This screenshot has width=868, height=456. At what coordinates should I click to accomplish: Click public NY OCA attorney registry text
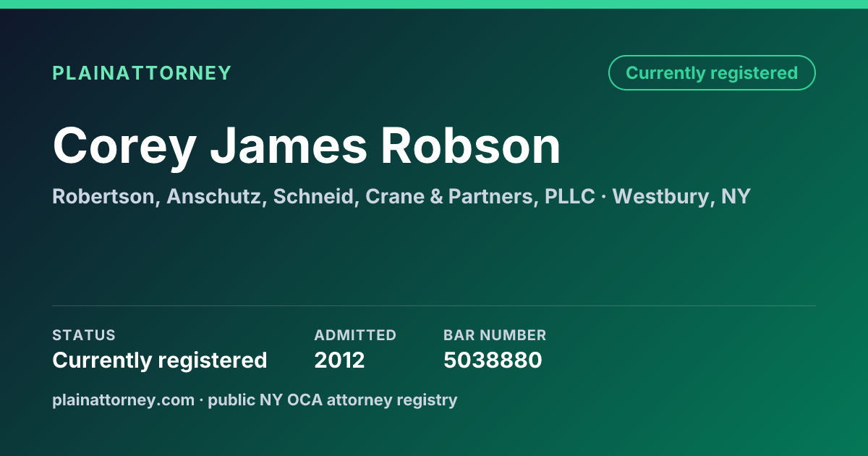333,400
